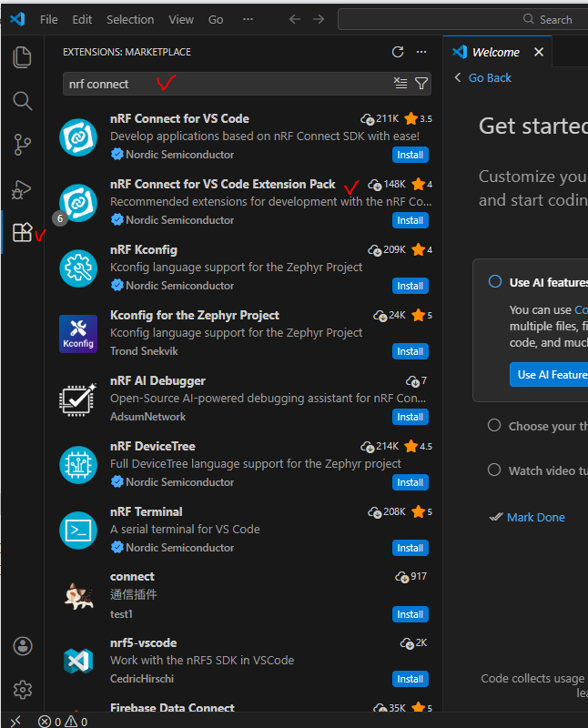Click publisher name Trond Snekvik

pyautogui.click(x=144, y=351)
